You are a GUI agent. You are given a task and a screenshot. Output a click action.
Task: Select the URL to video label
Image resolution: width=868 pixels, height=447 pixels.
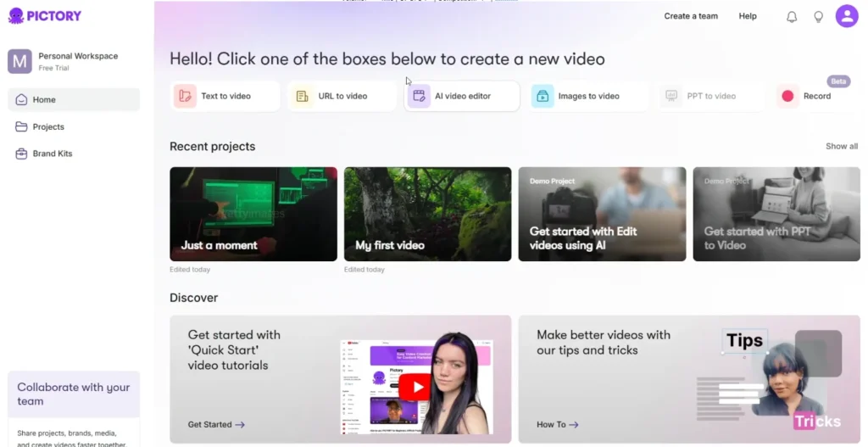tap(342, 96)
